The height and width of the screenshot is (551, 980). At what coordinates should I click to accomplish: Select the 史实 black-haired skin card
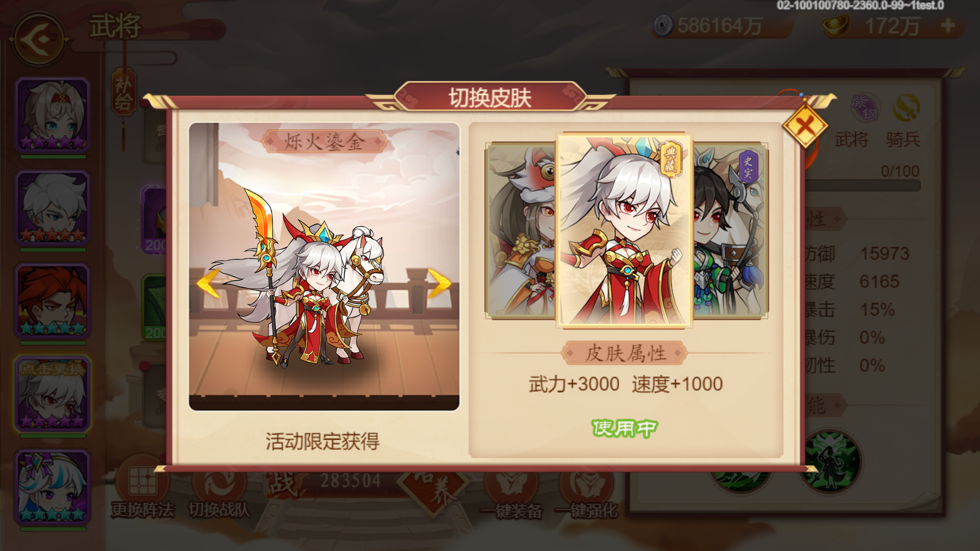730,231
